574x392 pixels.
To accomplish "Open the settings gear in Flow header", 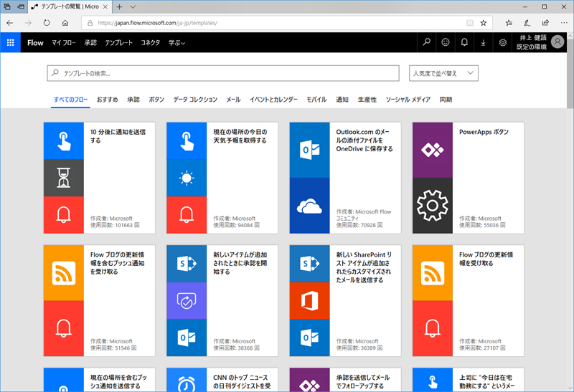I will pyautogui.click(x=502, y=42).
